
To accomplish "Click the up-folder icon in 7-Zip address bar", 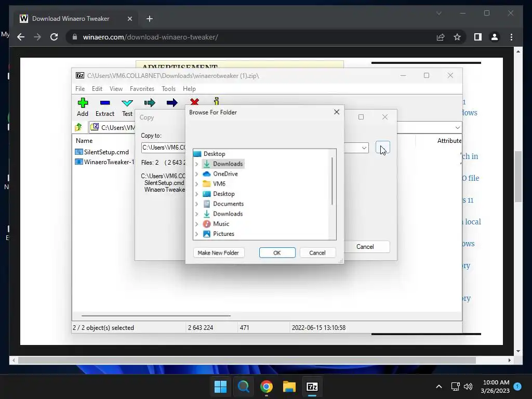I will tap(78, 127).
